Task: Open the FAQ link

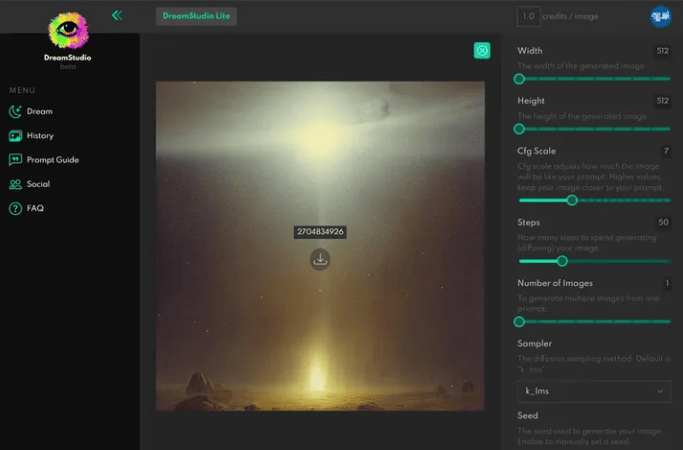Action: (35, 208)
